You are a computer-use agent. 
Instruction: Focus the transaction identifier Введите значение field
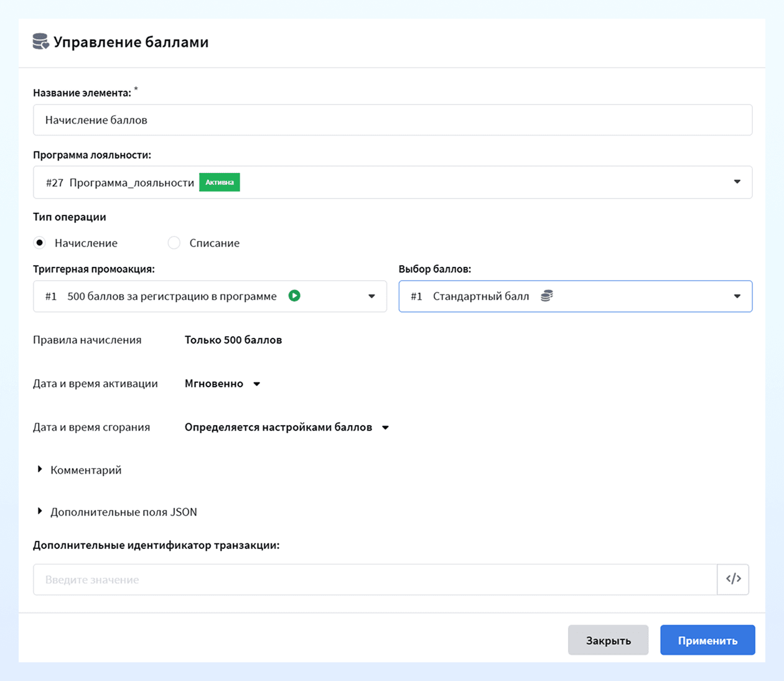[375, 579]
